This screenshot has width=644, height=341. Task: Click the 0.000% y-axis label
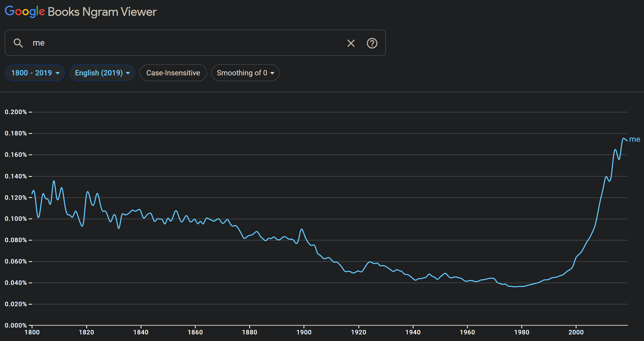point(16,325)
